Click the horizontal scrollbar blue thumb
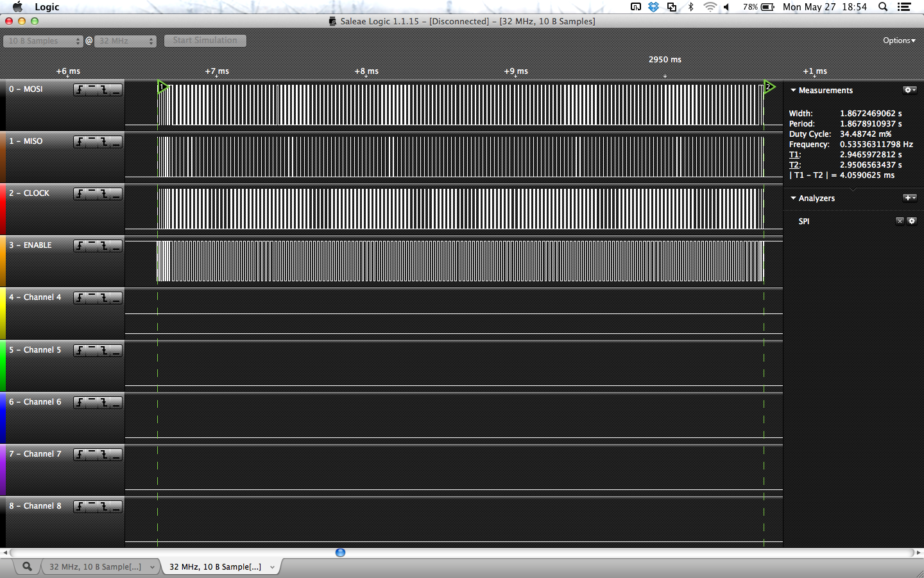This screenshot has width=924, height=578. [x=340, y=552]
